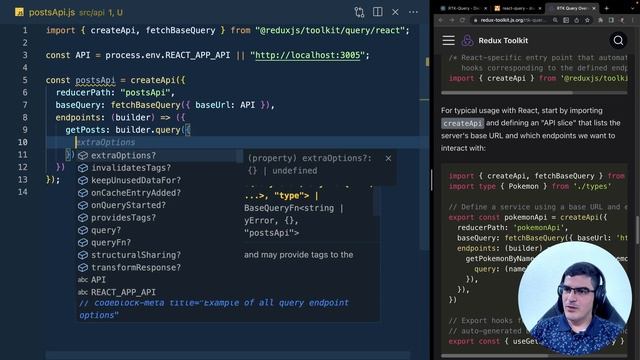The image size is (640, 360).
Task: Click the createApi inline code in docs
Action: tap(462, 123)
